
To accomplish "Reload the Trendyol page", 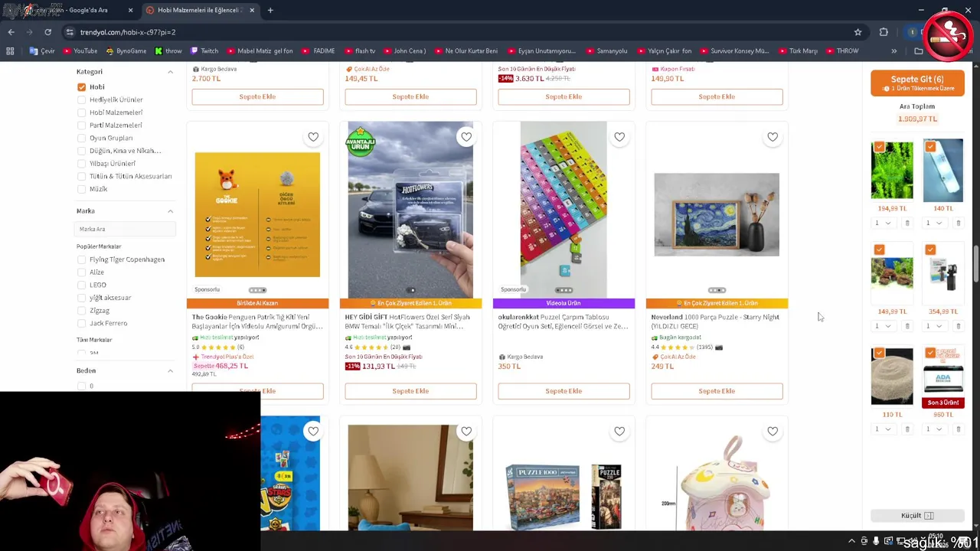I will [47, 32].
